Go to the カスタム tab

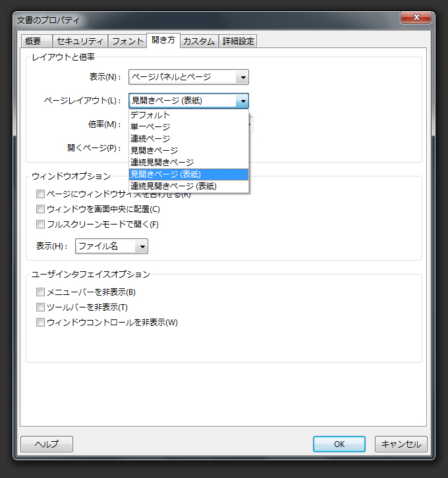(199, 41)
